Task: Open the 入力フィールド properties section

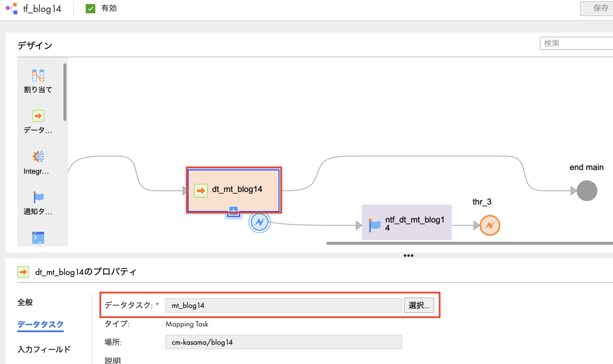Action: (x=43, y=349)
